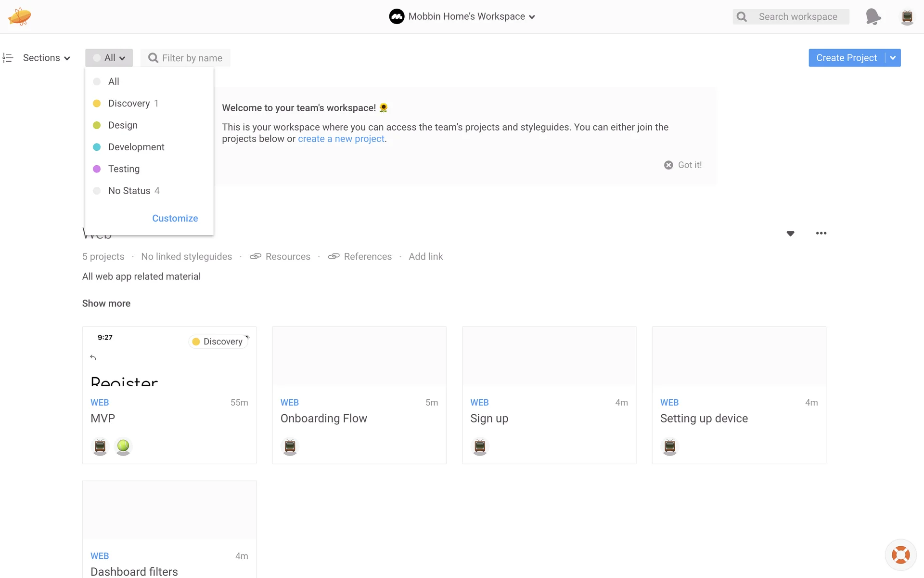
Task: Focus the Filter by name field
Action: 192,58
